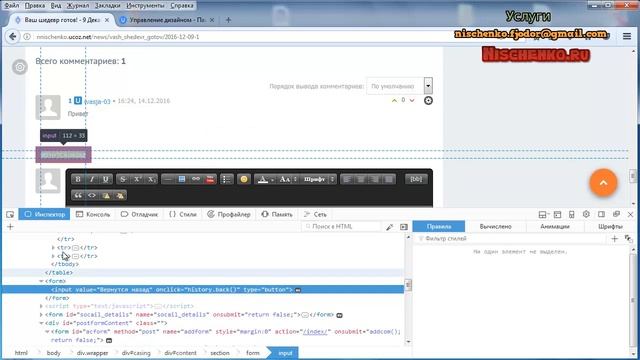Screen dimensions: 640x360
Task: Select the Инспектор devtools tab
Action: tap(44, 214)
